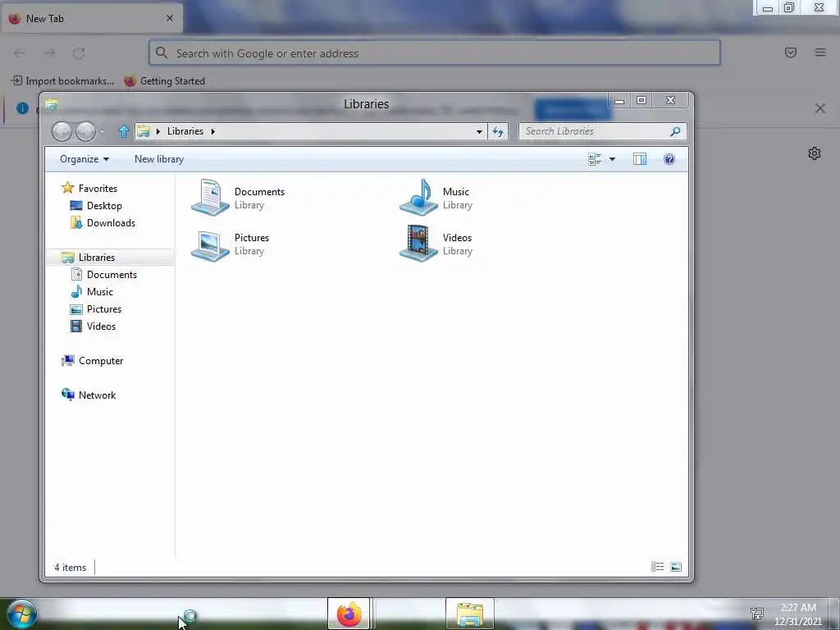Open view options dropdown arrow
This screenshot has width=840, height=630.
[612, 159]
